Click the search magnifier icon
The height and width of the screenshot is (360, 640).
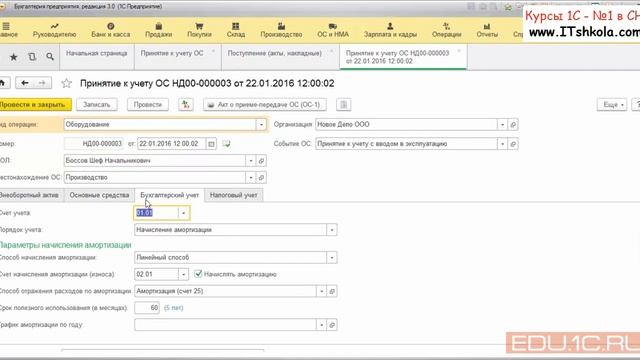tap(50, 57)
